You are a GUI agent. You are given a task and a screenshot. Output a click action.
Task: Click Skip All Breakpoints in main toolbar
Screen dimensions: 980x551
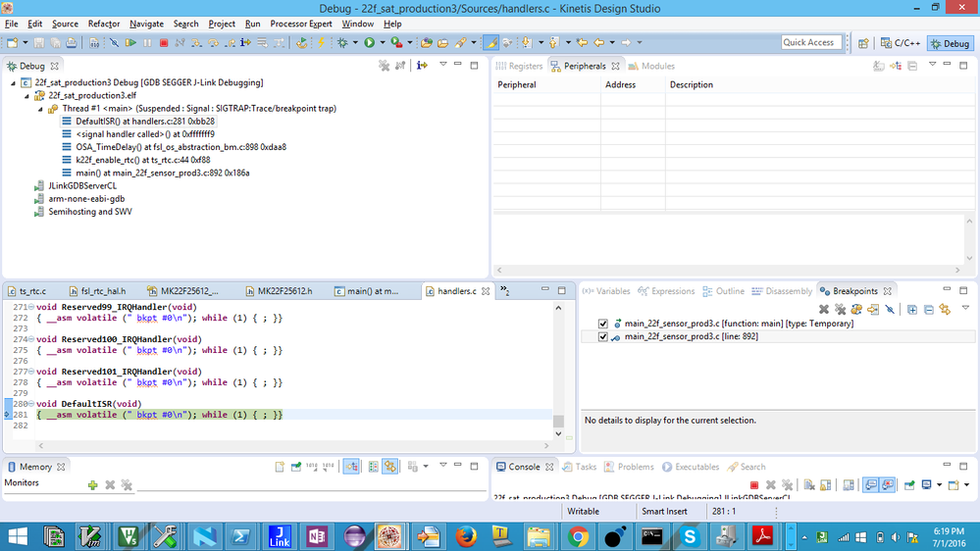115,42
